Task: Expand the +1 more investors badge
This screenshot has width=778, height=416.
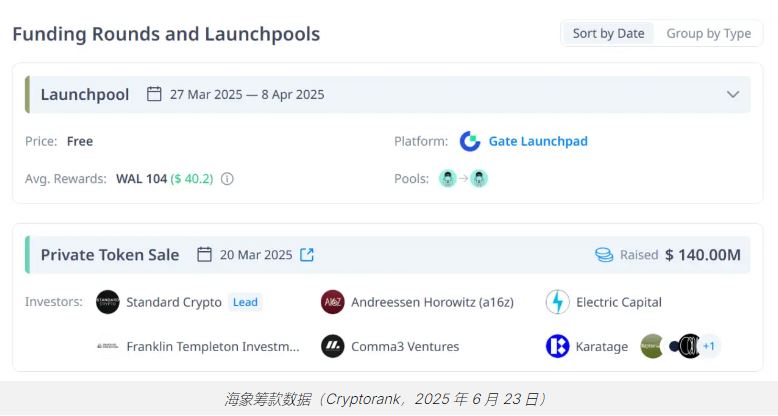Action: pos(709,346)
